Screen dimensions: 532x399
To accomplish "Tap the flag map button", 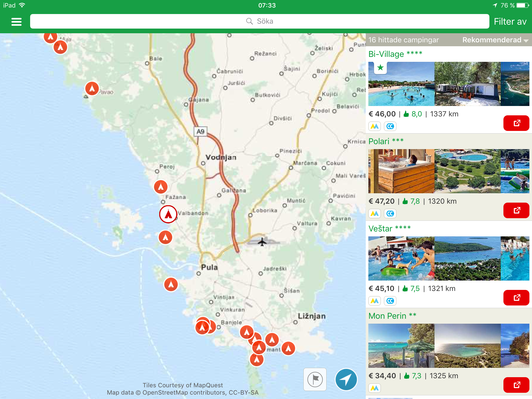I will (315, 380).
